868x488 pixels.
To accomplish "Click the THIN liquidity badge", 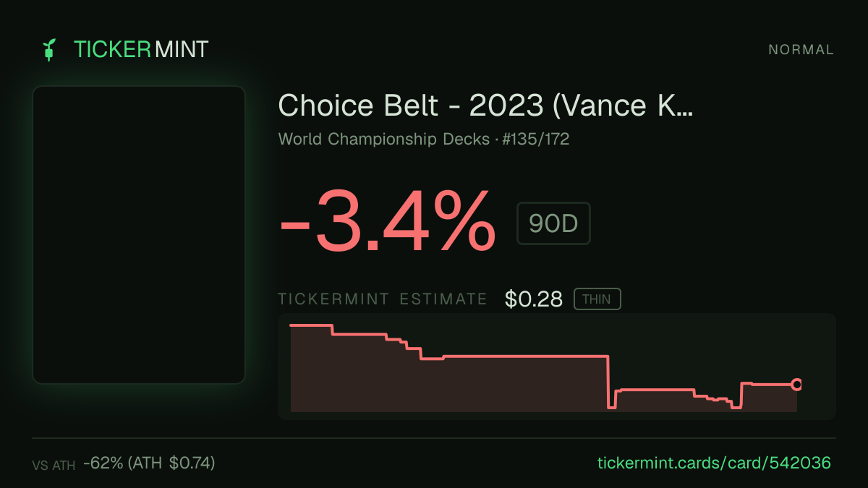I will 597,299.
